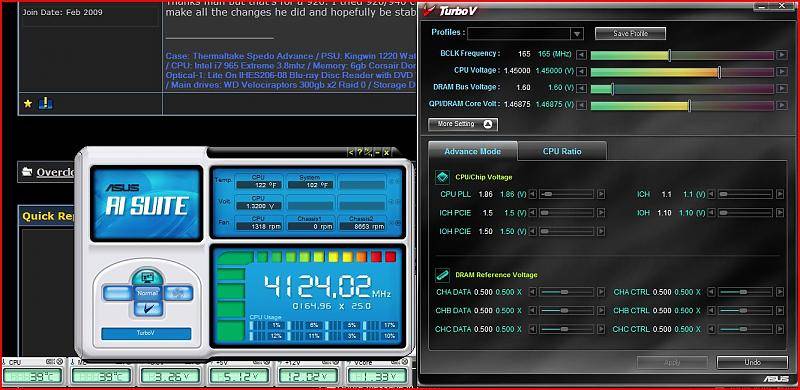The width and height of the screenshot is (800, 390).
Task: Decrease QPI/DRAM Core Volt with left arrow
Action: click(582, 105)
